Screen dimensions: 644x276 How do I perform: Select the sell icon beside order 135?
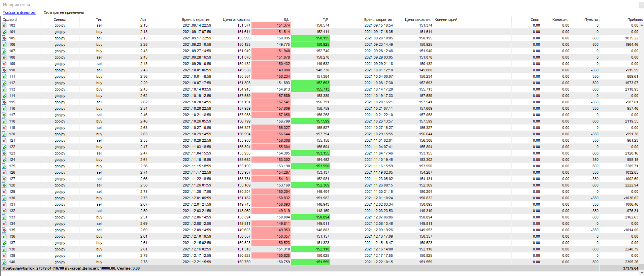pyautogui.click(x=4, y=230)
